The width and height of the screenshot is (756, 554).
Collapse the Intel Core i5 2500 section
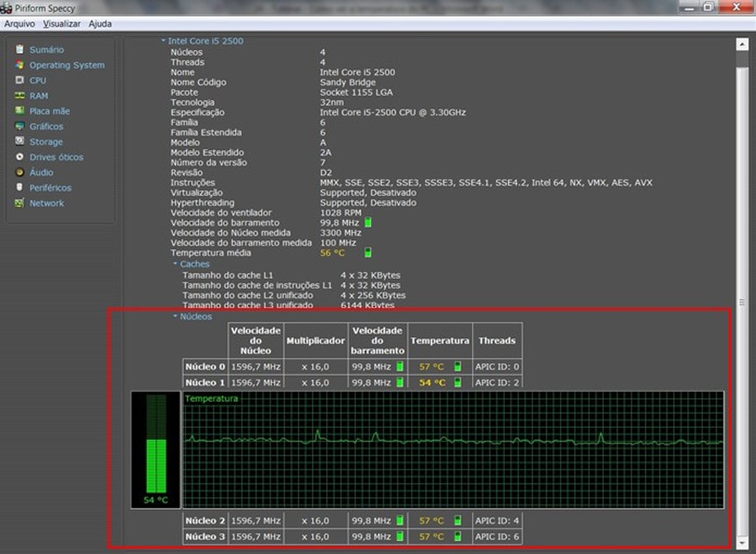tap(163, 41)
